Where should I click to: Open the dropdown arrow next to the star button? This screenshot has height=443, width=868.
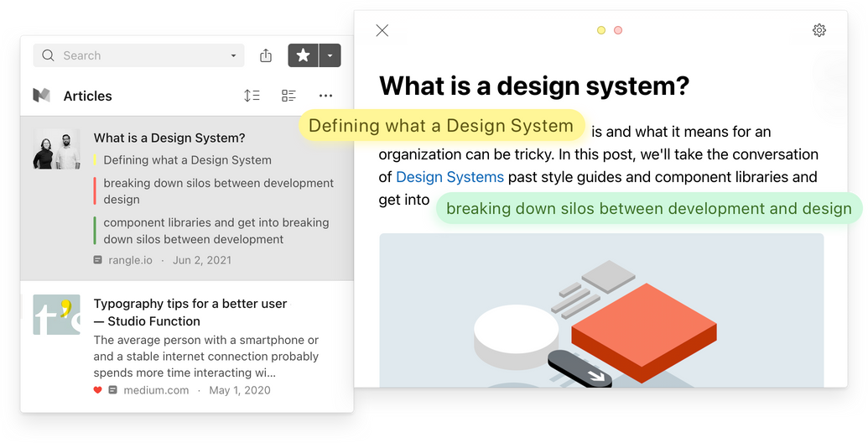[330, 55]
